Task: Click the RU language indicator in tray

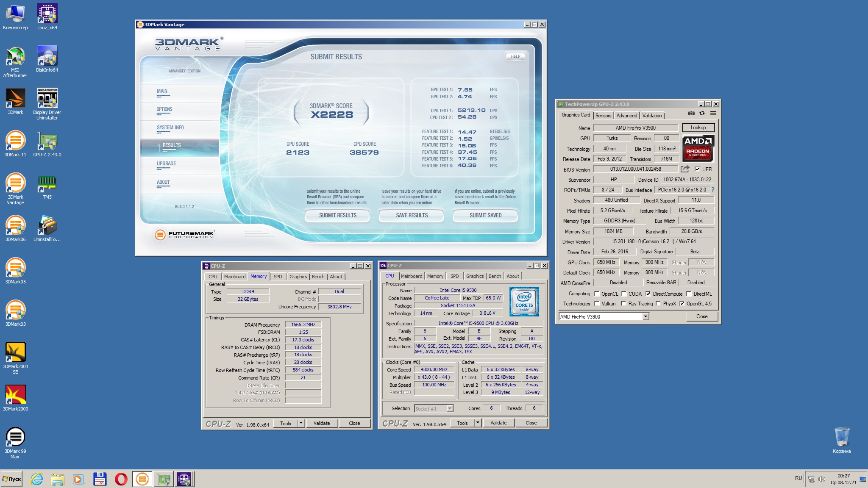Action: 798,478
